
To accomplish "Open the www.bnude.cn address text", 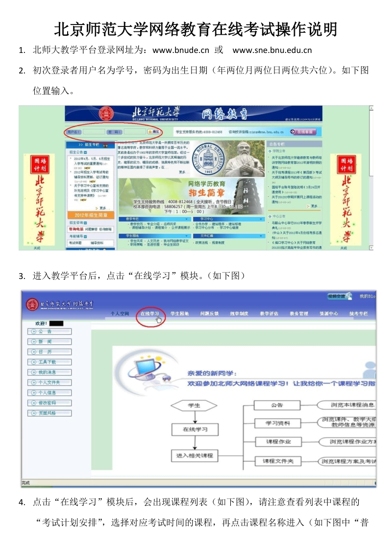I will pyautogui.click(x=181, y=50).
